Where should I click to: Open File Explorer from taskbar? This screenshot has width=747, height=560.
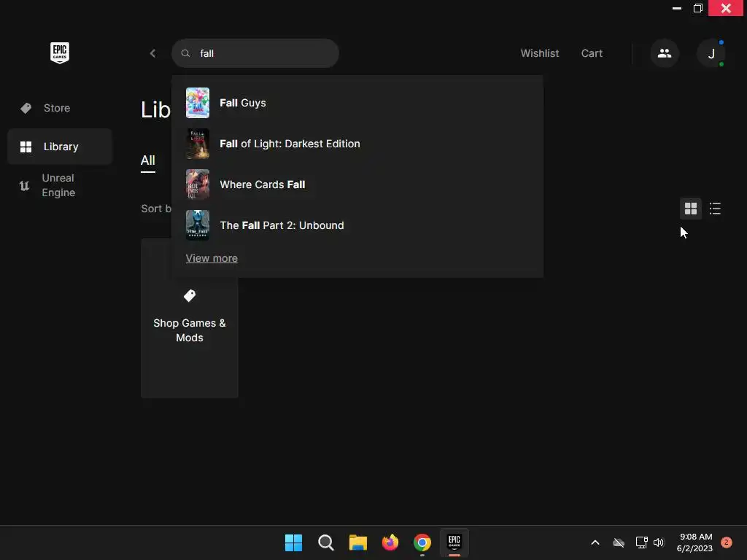click(357, 542)
